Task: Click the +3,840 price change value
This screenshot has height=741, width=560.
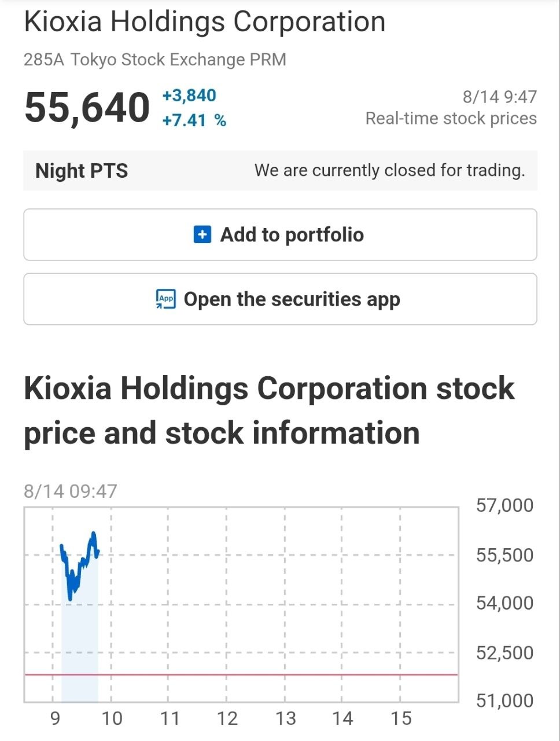Action: [189, 96]
